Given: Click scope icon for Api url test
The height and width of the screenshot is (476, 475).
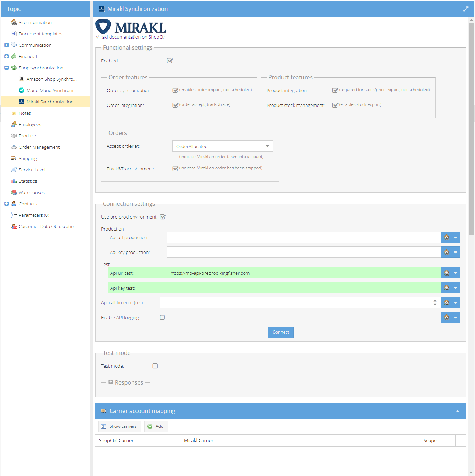Looking at the screenshot, I should 446,273.
